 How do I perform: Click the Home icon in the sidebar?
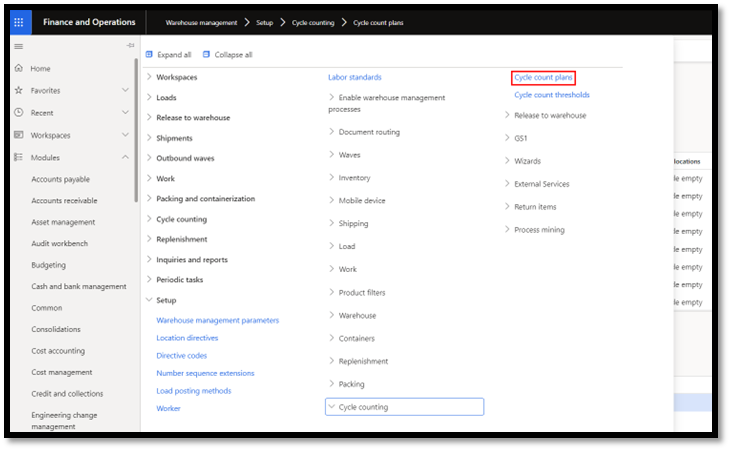click(19, 68)
